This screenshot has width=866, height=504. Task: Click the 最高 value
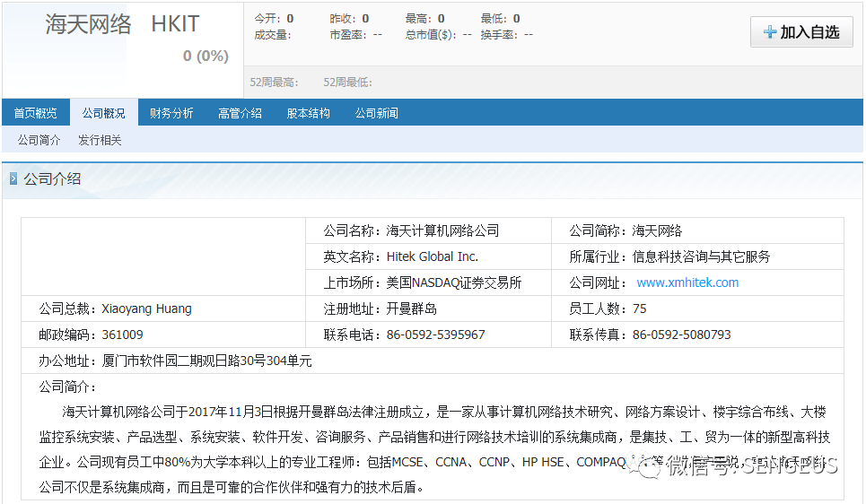click(442, 19)
